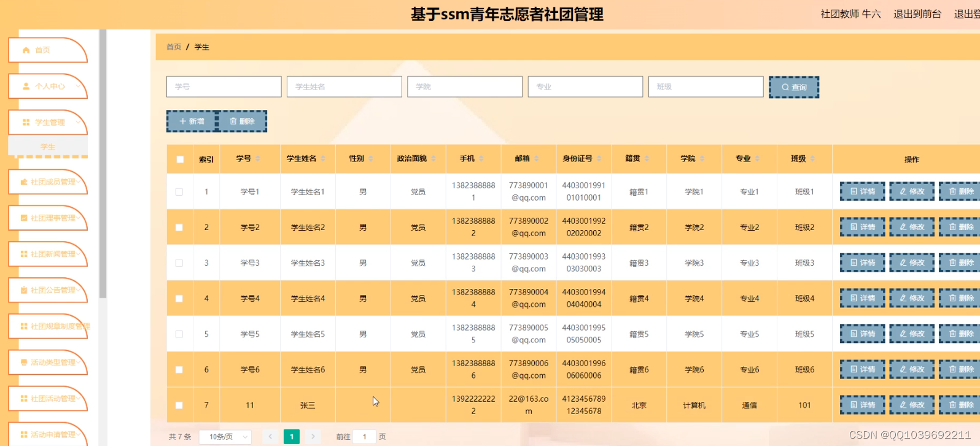Check the row for 学号5
This screenshot has width=980, height=446.
pyautogui.click(x=179, y=334)
